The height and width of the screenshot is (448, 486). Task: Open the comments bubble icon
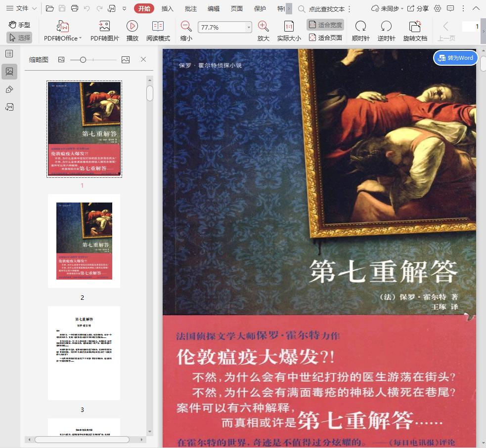tap(450, 8)
